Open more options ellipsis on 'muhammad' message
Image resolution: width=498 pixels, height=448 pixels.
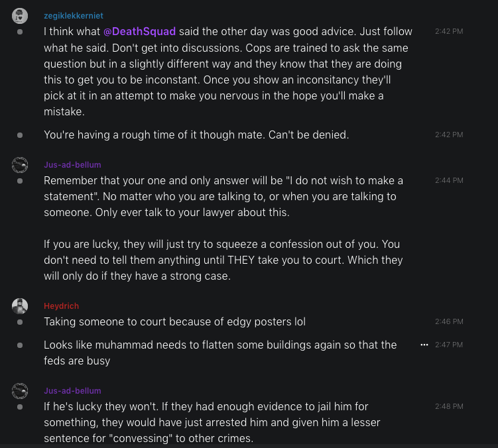tap(424, 345)
